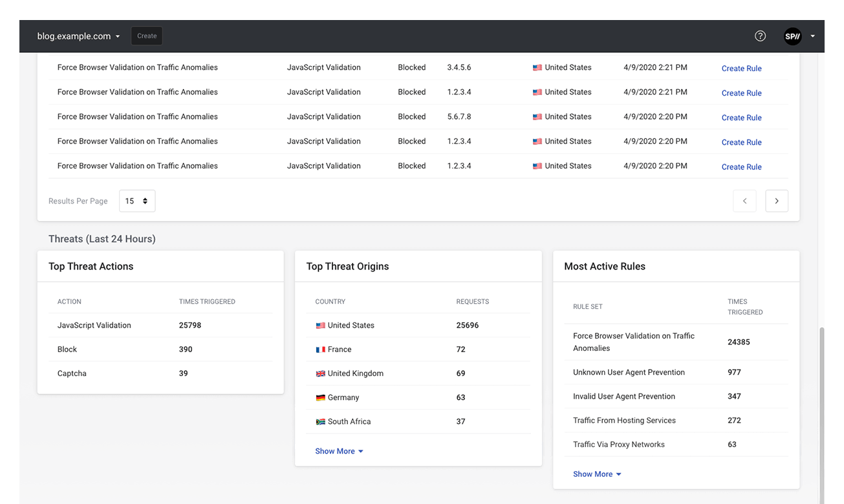The height and width of the screenshot is (504, 844).
Task: Open the Results Per Page selector
Action: [136, 201]
